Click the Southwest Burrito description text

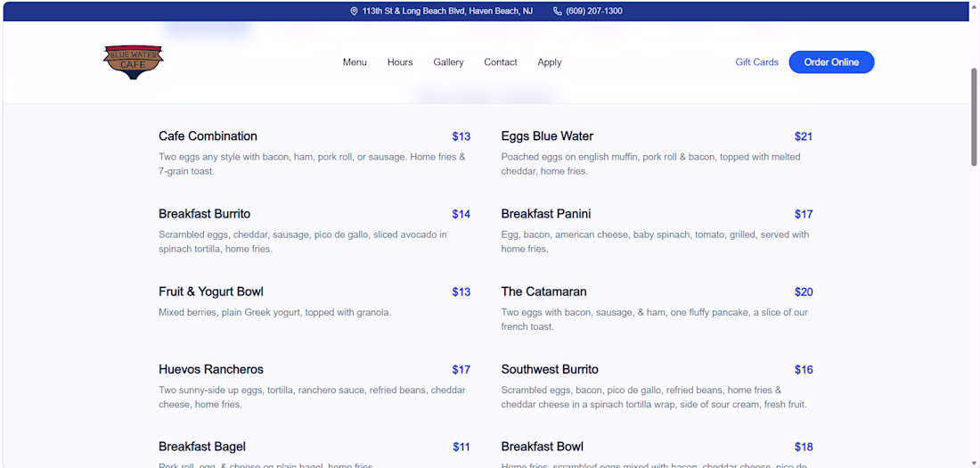(655, 397)
